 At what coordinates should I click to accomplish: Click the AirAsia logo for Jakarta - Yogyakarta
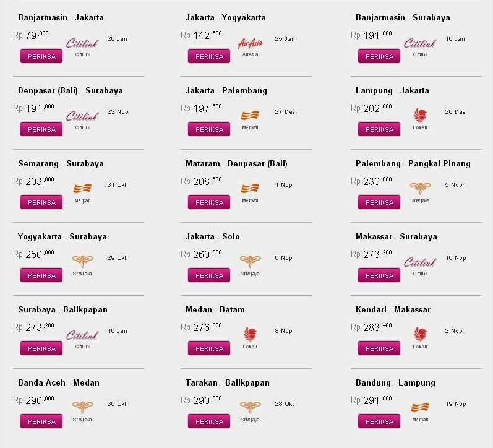250,43
